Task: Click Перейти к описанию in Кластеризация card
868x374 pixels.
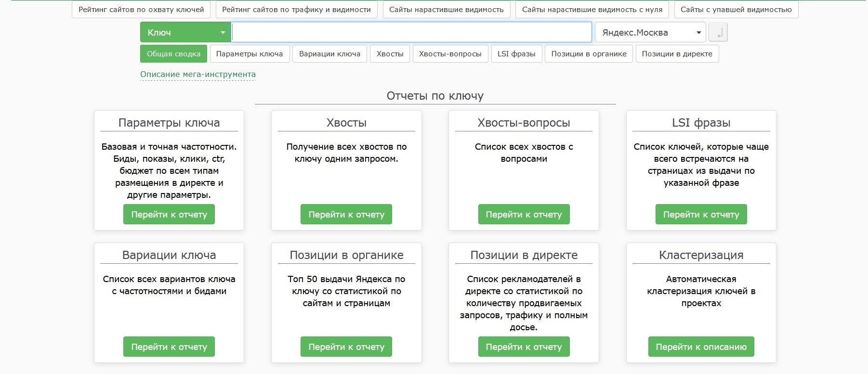Action: click(x=701, y=347)
